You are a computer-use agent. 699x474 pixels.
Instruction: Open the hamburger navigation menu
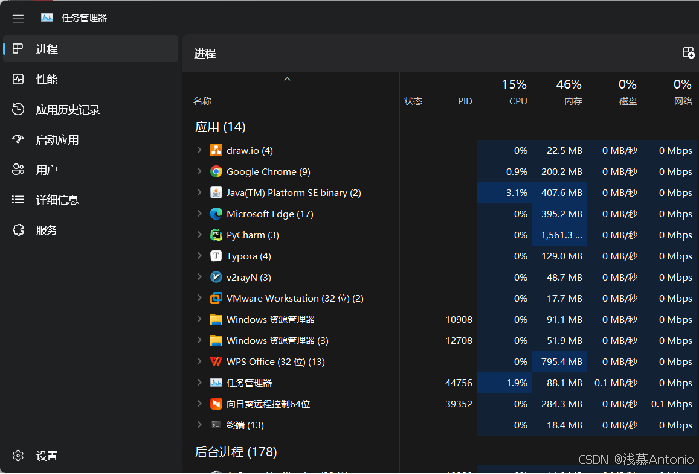click(18, 18)
